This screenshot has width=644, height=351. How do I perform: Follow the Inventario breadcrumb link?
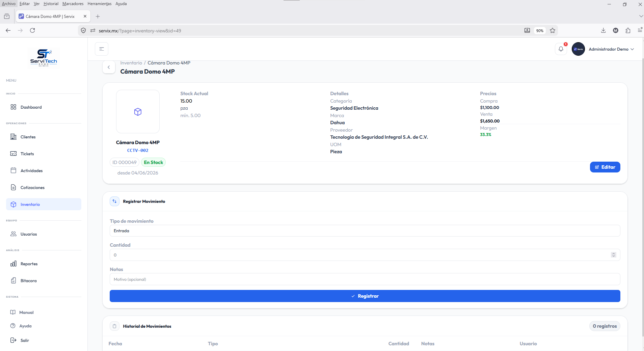[131, 63]
